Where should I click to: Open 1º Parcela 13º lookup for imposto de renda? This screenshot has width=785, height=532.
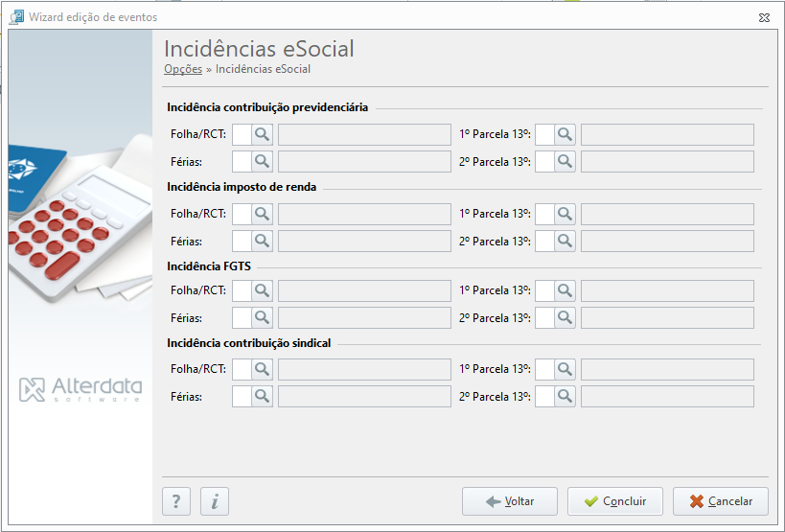point(565,214)
